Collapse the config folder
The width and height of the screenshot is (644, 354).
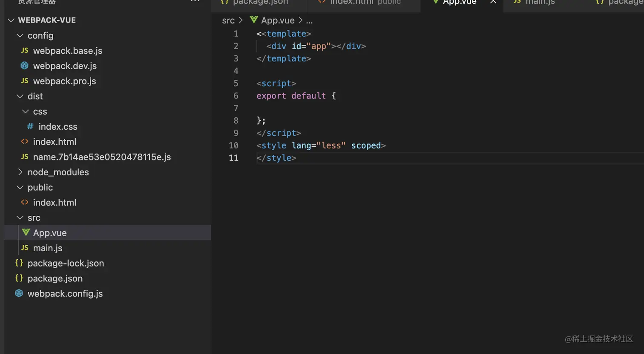[20, 35]
